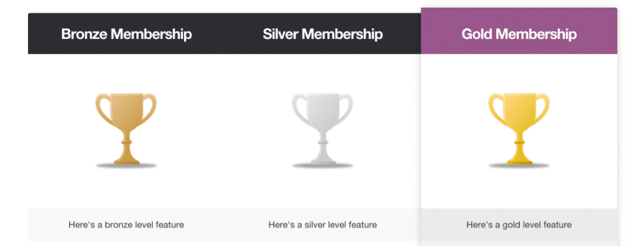Viewport: 644px width, 246px height.
Task: Click the shadow beneath the gold trophy
Action: coord(519,166)
